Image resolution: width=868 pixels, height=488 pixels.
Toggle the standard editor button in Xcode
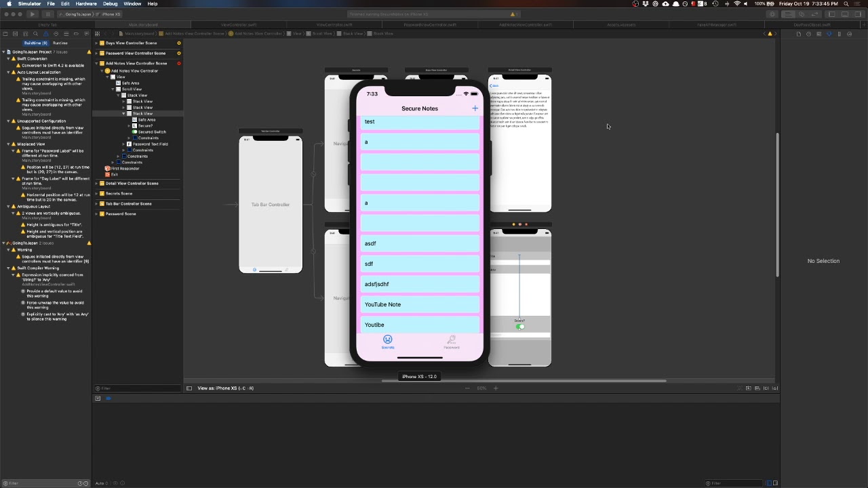(788, 14)
